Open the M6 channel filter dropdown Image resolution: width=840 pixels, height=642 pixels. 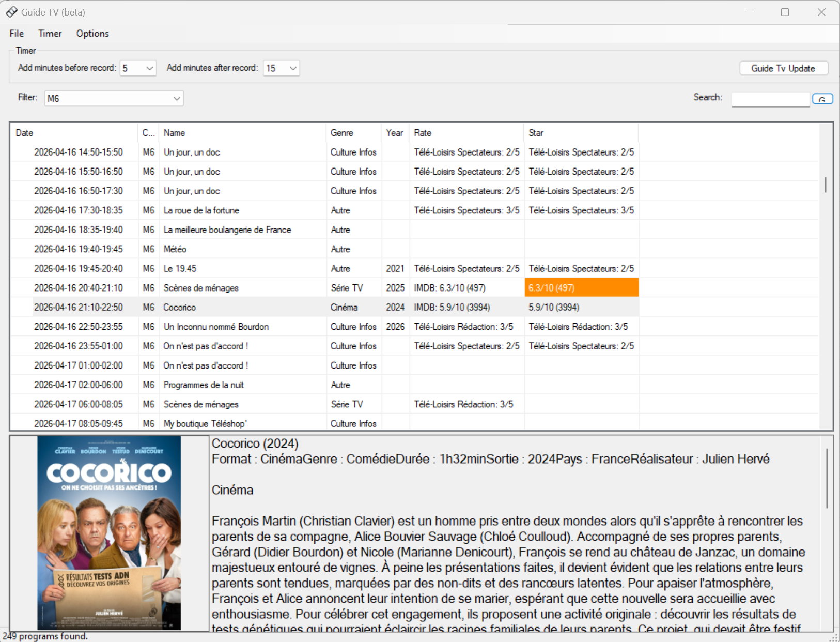pyautogui.click(x=176, y=98)
